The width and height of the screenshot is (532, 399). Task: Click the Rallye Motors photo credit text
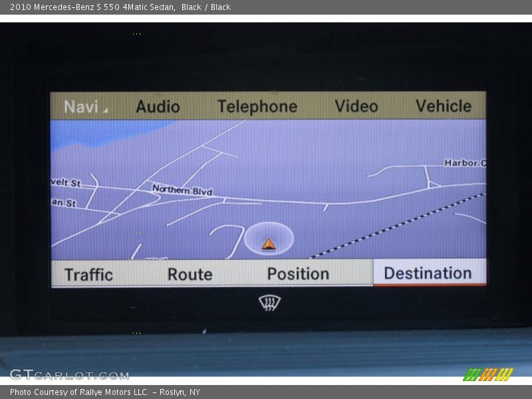(105, 392)
